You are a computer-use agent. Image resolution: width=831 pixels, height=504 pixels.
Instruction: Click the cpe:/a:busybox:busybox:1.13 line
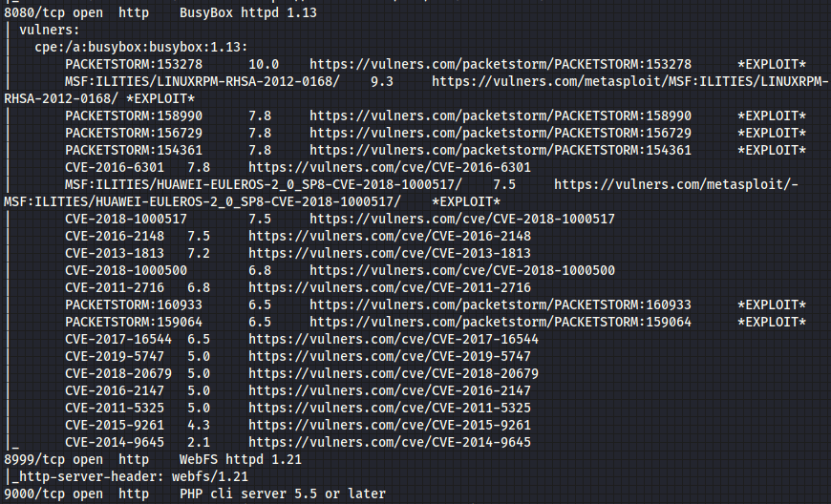[140, 47]
